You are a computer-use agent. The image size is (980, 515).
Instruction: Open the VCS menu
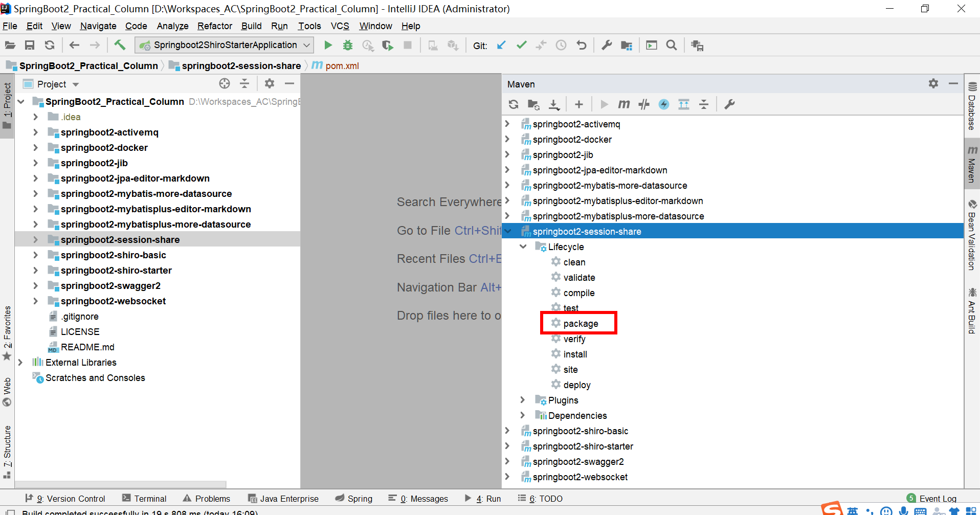340,26
